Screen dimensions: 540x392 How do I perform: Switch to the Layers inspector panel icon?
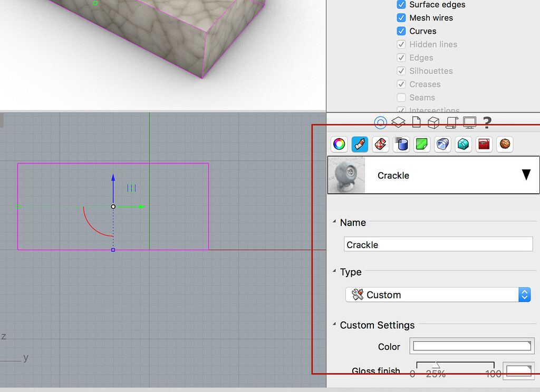pos(398,122)
